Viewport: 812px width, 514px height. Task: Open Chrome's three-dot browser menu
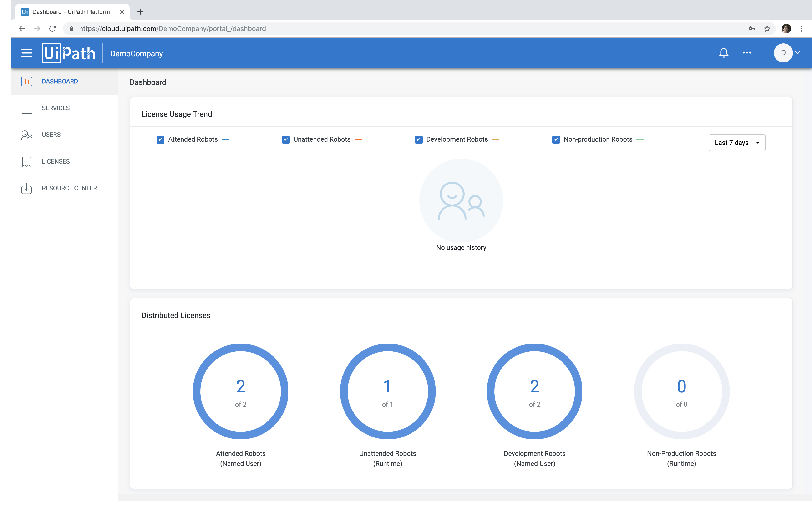pos(802,29)
